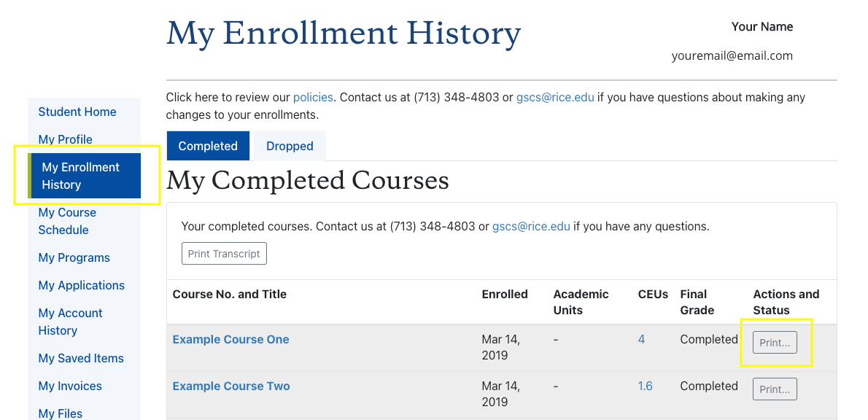Image resolution: width=868 pixels, height=420 pixels.
Task: Go to My Profile page
Action: point(65,139)
